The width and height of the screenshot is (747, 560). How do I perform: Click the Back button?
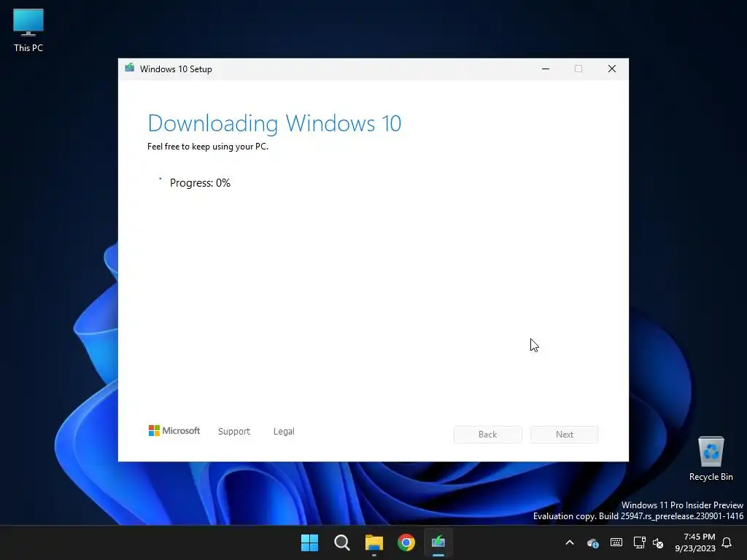(x=487, y=435)
